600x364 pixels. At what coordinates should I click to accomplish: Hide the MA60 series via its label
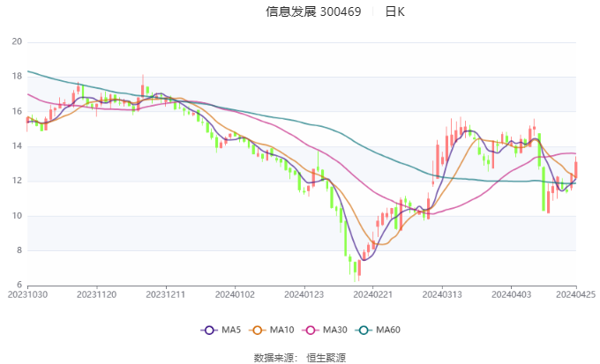click(388, 330)
